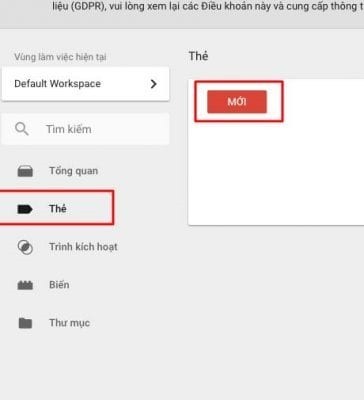Screen dimensions: 364x400
Task: Click the Biến brick icon
Action: click(x=25, y=285)
